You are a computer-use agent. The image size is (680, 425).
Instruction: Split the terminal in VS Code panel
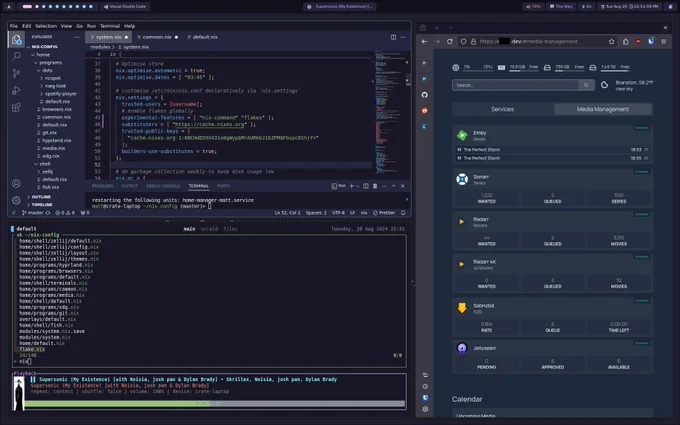tap(366, 186)
